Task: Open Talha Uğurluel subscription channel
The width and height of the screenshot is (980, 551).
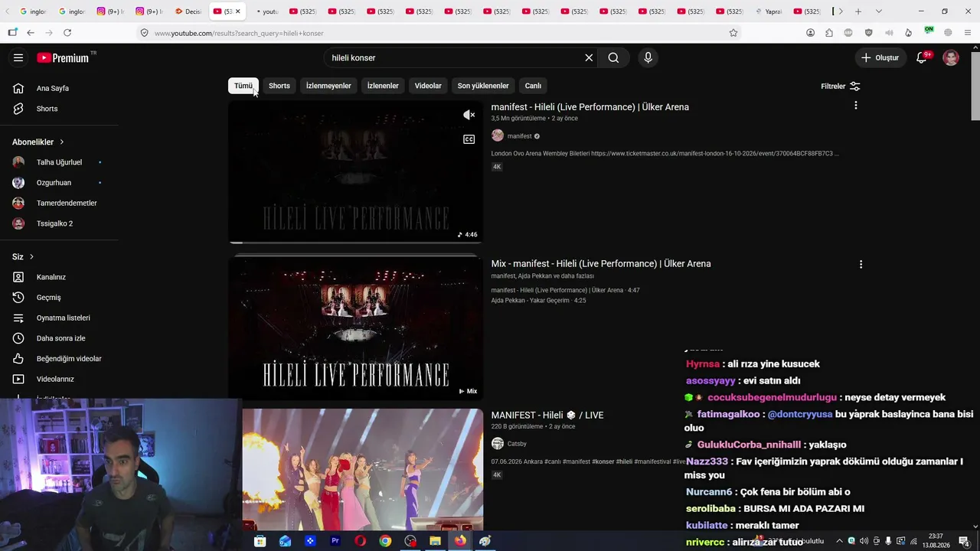Action: (60, 162)
